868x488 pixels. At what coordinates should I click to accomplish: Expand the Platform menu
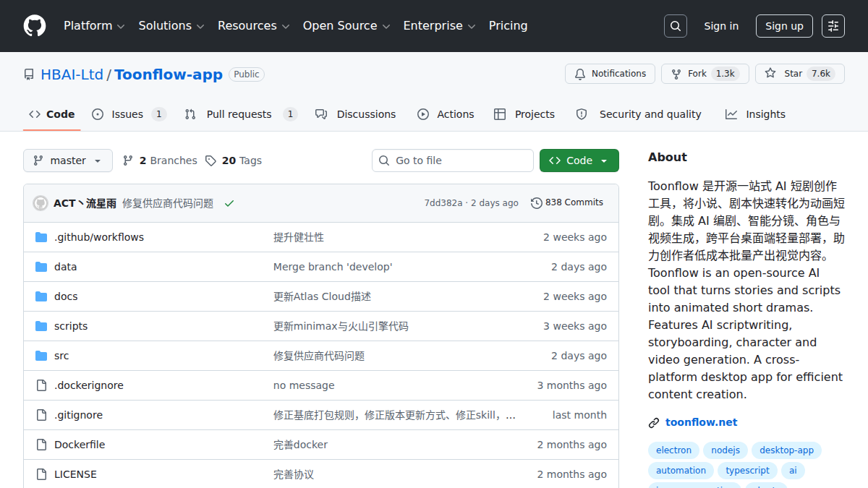point(94,26)
